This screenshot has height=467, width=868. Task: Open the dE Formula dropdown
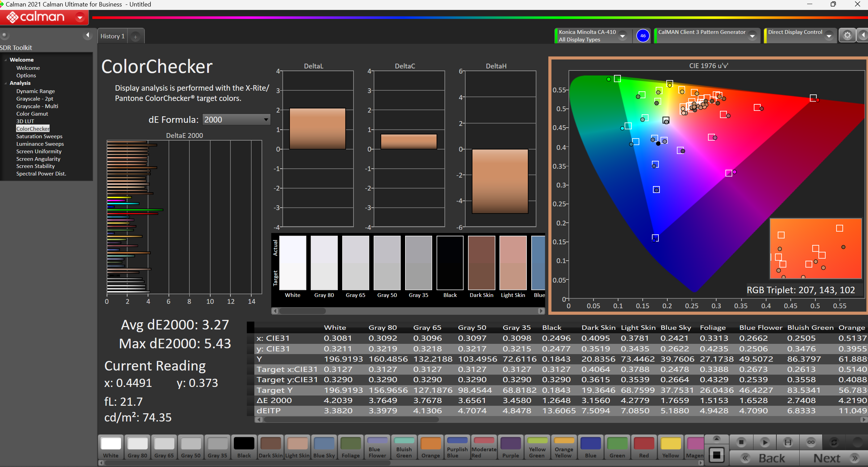point(236,119)
